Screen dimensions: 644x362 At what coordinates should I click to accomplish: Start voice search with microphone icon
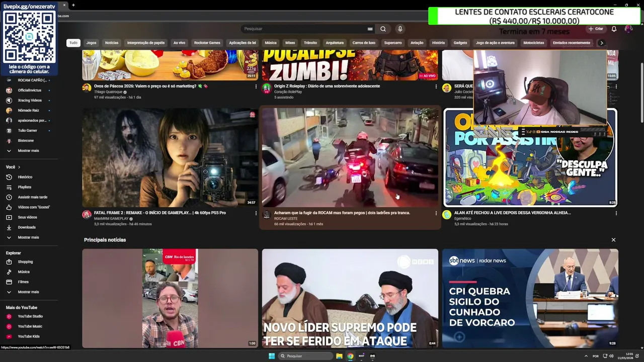(400, 29)
